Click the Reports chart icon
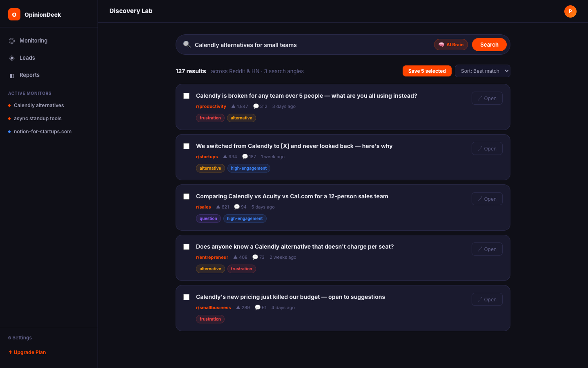The height and width of the screenshot is (368, 588). click(12, 75)
